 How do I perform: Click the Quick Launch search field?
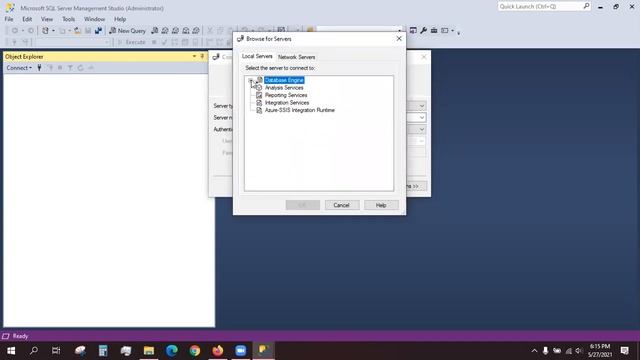tap(544, 7)
